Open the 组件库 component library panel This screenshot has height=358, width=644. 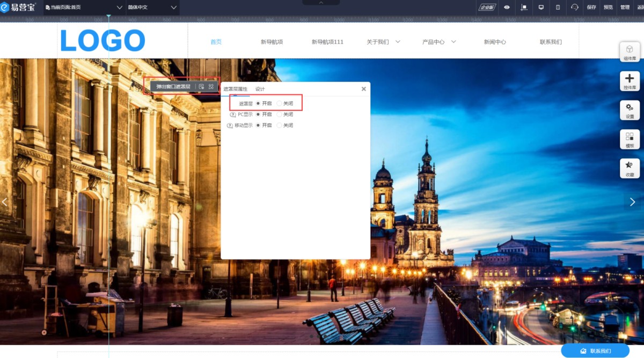click(x=630, y=52)
